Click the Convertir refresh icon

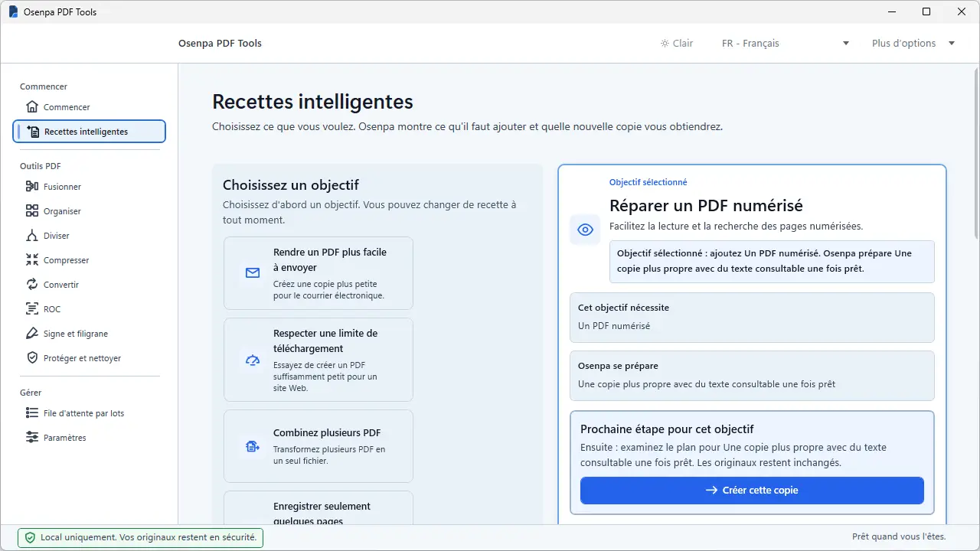tap(32, 285)
